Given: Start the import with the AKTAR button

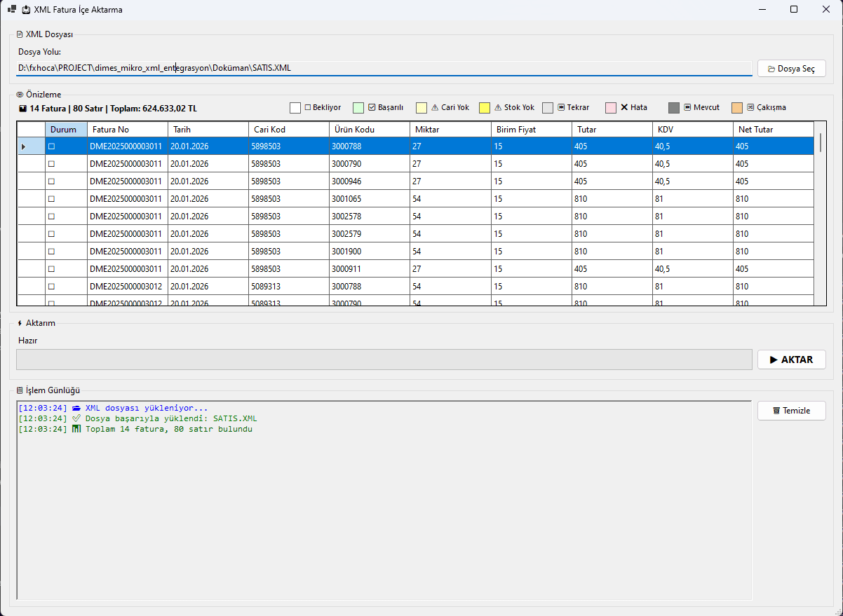Looking at the screenshot, I should coord(791,360).
